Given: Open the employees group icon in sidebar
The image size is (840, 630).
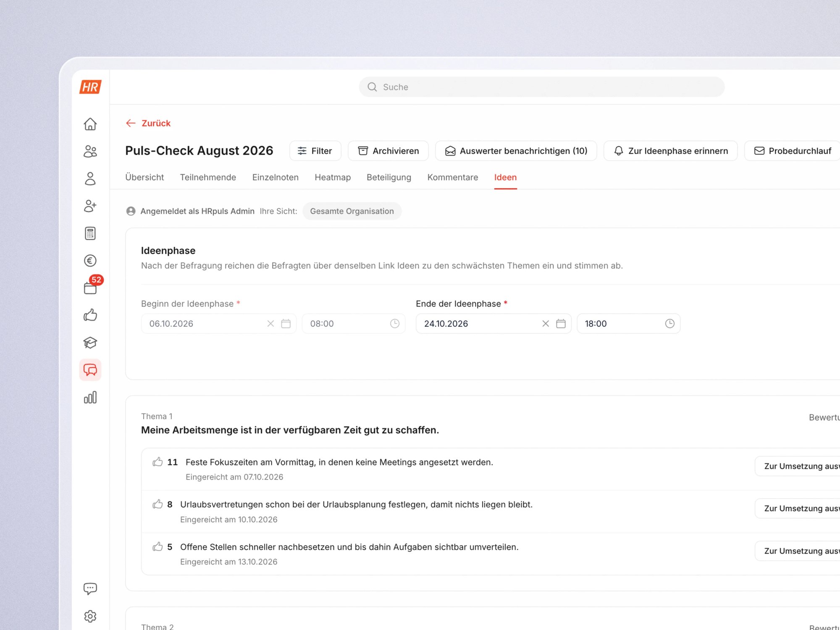Looking at the screenshot, I should (90, 151).
